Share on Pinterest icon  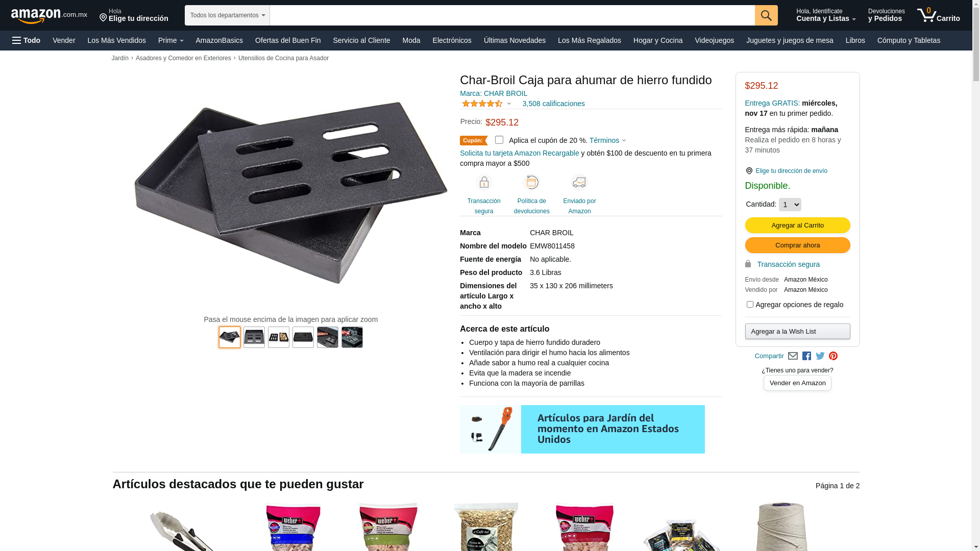point(833,356)
